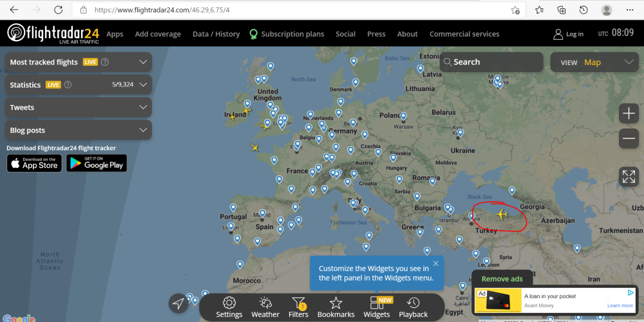
Task: Open the Widgets menu
Action: point(377,307)
